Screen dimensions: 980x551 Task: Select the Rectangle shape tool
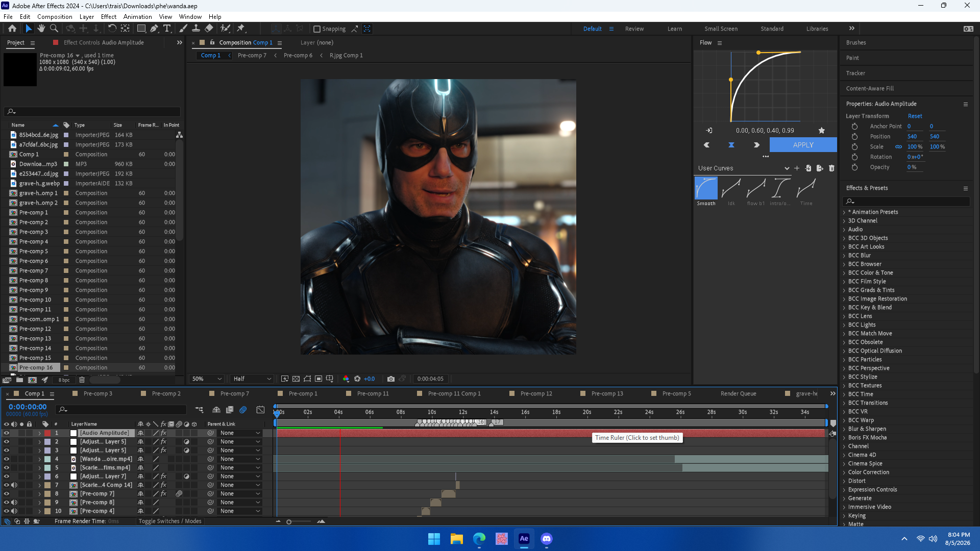coord(141,29)
